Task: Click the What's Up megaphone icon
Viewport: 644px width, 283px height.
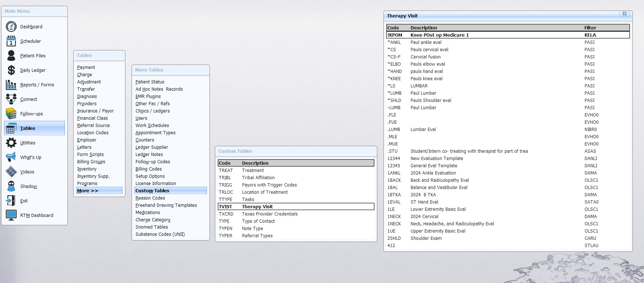Action: pyautogui.click(x=11, y=157)
